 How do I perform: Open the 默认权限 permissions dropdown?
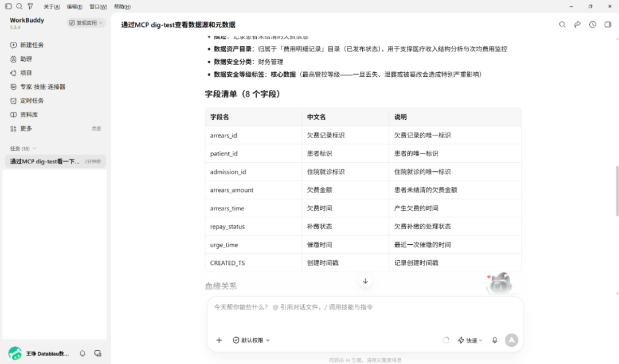pos(251,340)
